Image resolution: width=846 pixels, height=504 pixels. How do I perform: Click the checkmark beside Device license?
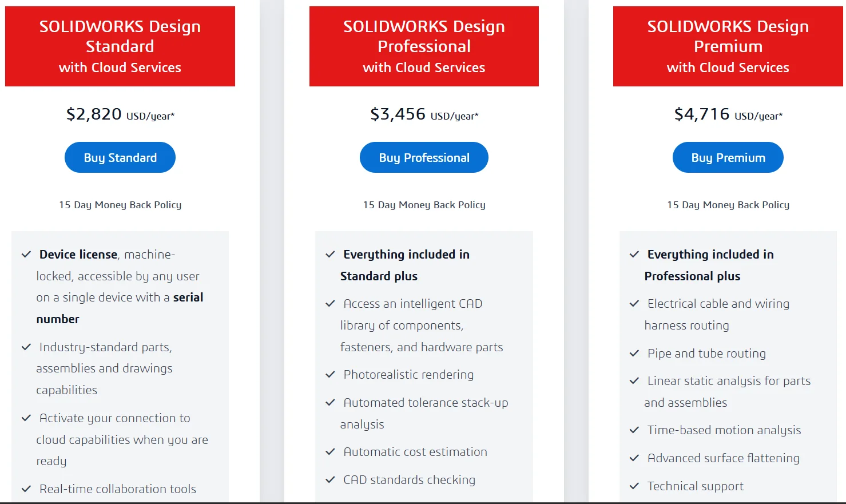point(26,255)
